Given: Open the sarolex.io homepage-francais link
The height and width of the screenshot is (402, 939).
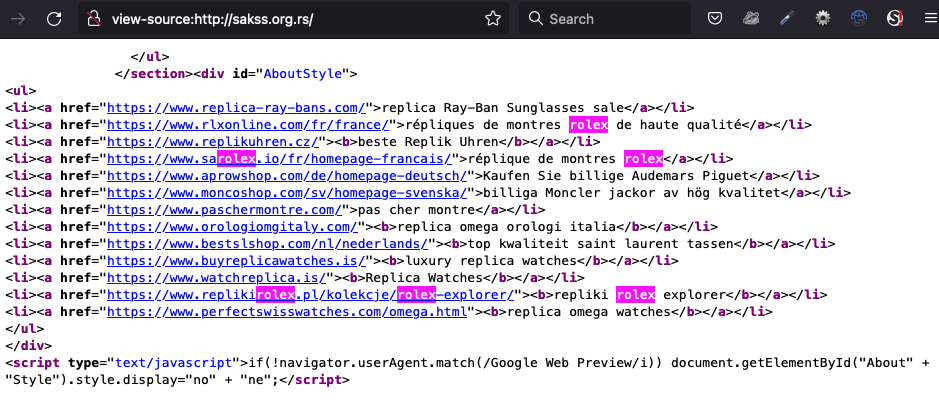Looking at the screenshot, I should pos(279,159).
